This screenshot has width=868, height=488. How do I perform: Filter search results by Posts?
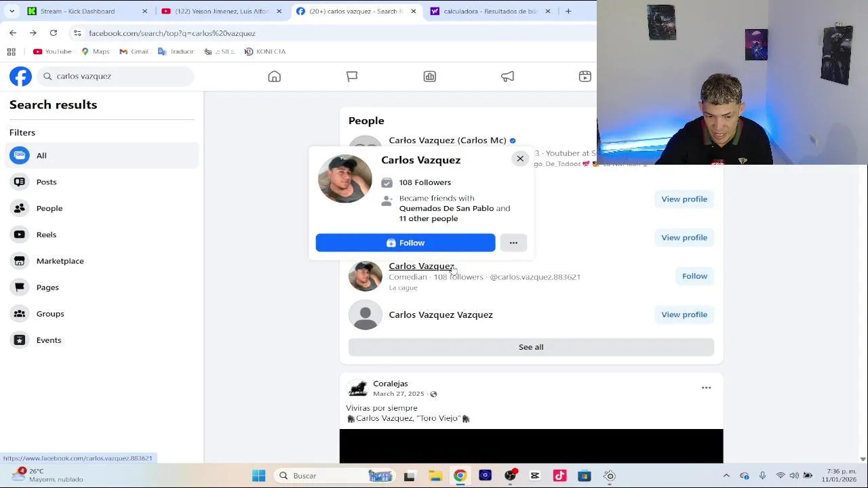(x=102, y=182)
